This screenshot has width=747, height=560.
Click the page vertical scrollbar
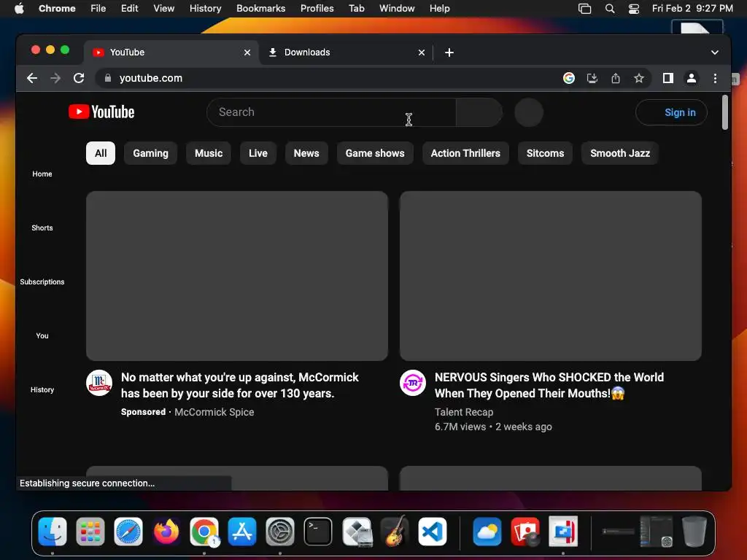click(725, 112)
